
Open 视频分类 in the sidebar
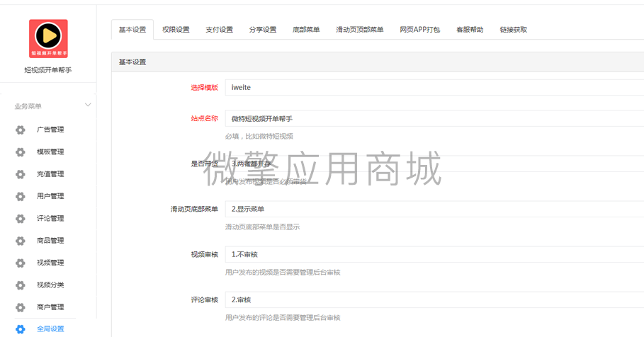click(50, 285)
